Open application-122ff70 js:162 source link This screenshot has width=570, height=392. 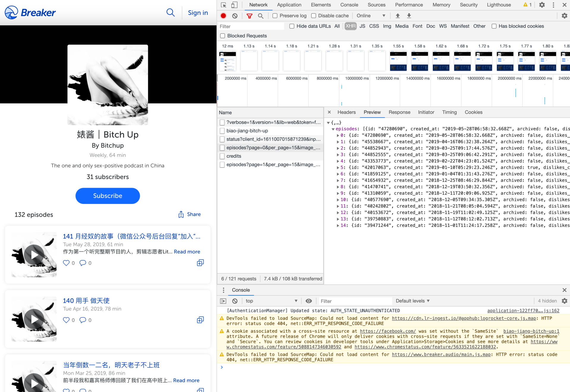click(523, 310)
